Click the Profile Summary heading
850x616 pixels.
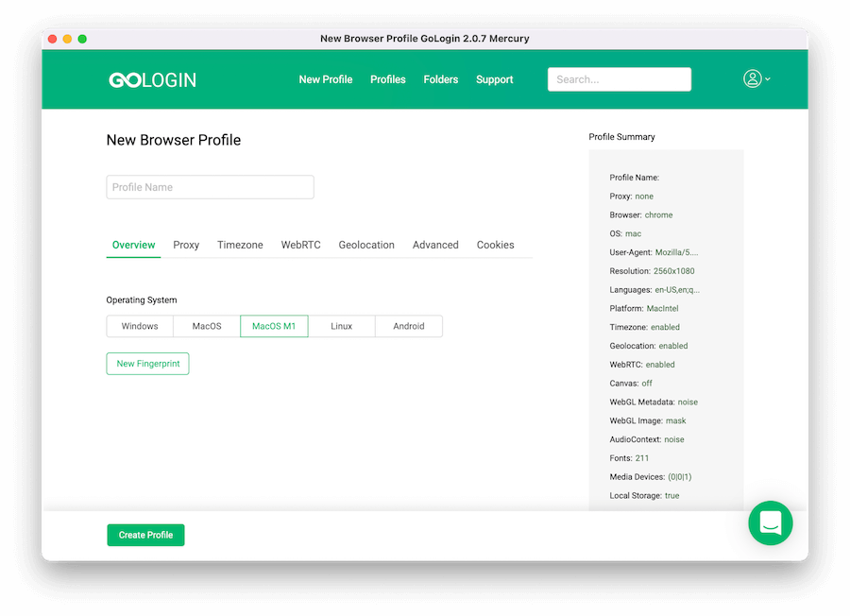(x=621, y=137)
